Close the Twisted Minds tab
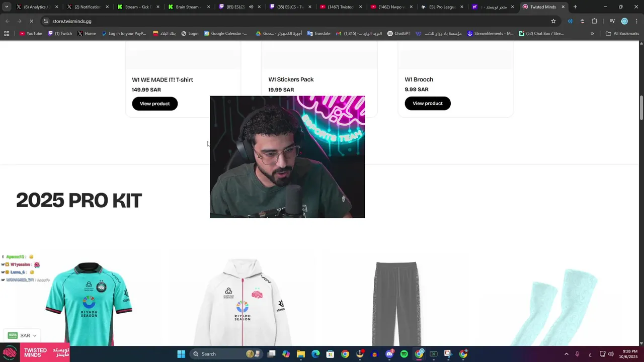This screenshot has width=644, height=362. (x=563, y=7)
